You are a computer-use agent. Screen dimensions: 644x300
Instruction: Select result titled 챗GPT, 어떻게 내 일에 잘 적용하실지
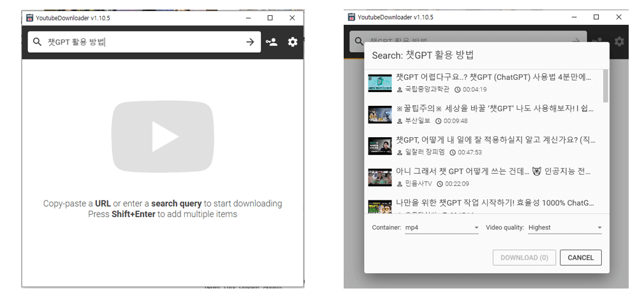click(x=495, y=140)
